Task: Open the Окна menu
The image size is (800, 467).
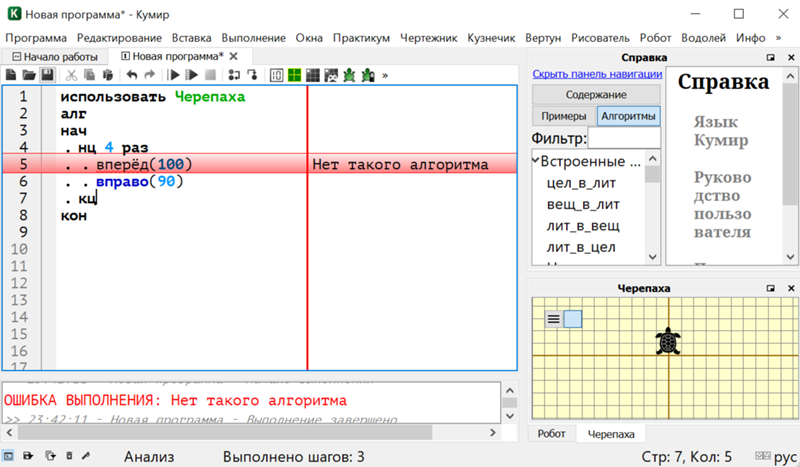Action: coord(309,38)
